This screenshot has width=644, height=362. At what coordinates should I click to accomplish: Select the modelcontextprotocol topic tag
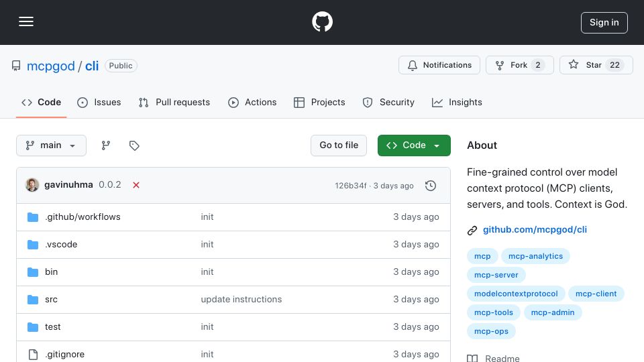(516, 294)
